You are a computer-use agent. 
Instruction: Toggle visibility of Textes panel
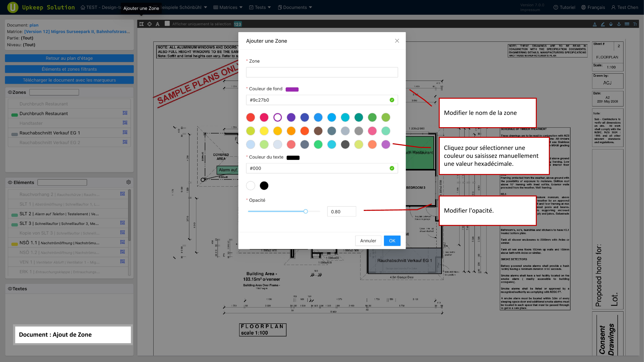(x=10, y=289)
